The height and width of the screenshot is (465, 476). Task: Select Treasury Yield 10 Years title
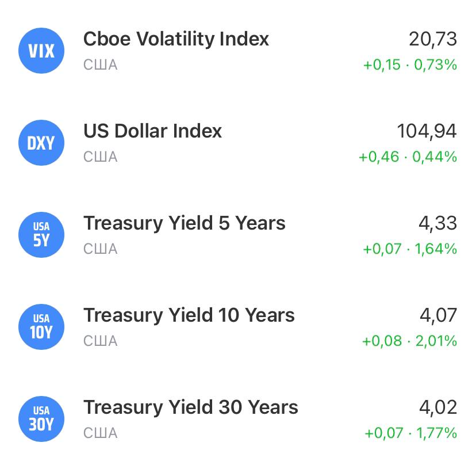[x=189, y=315]
